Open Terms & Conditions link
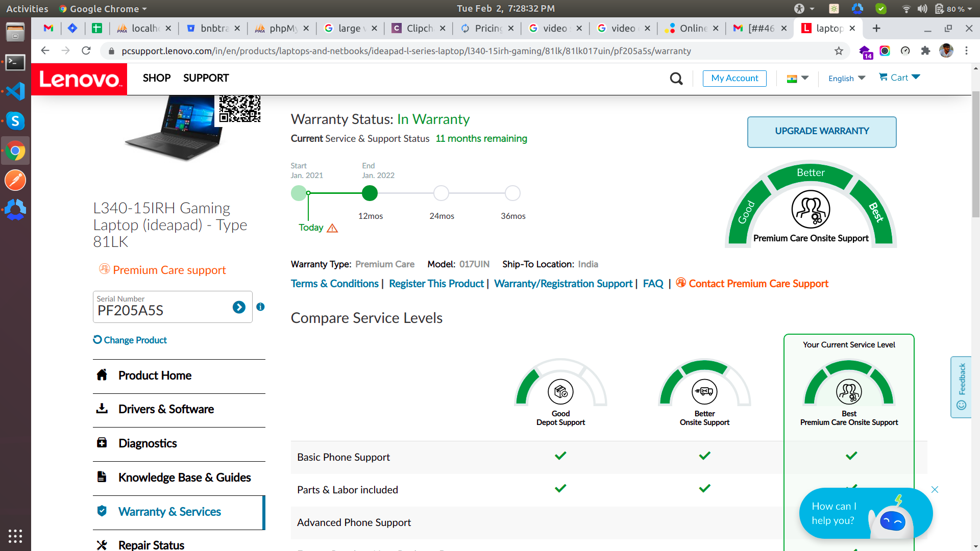The height and width of the screenshot is (551, 980). (334, 284)
